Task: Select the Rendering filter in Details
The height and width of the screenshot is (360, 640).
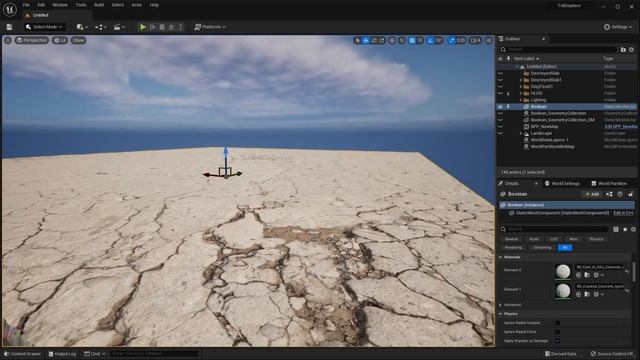Action: point(513,248)
